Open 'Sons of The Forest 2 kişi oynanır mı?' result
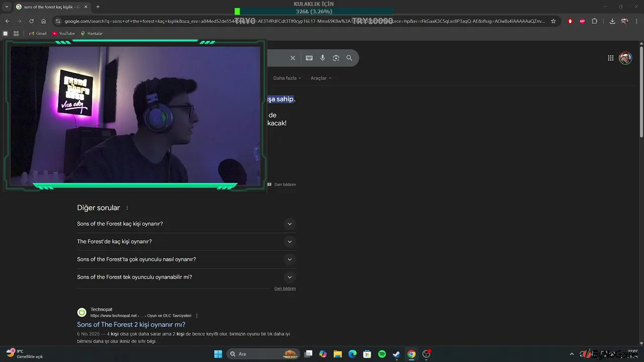The width and height of the screenshot is (644, 362). [131, 324]
